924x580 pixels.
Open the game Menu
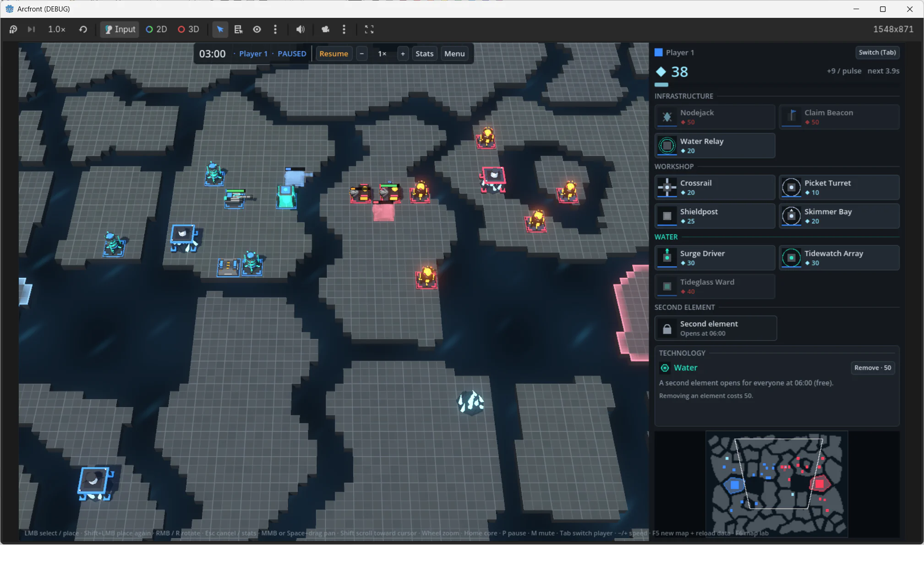point(454,54)
